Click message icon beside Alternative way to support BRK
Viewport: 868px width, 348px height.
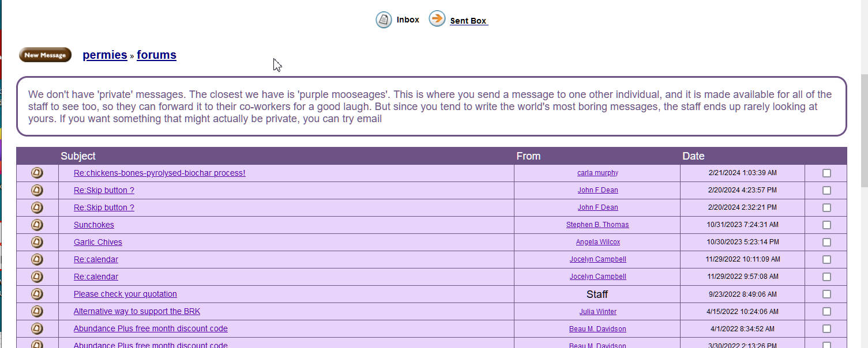37,311
